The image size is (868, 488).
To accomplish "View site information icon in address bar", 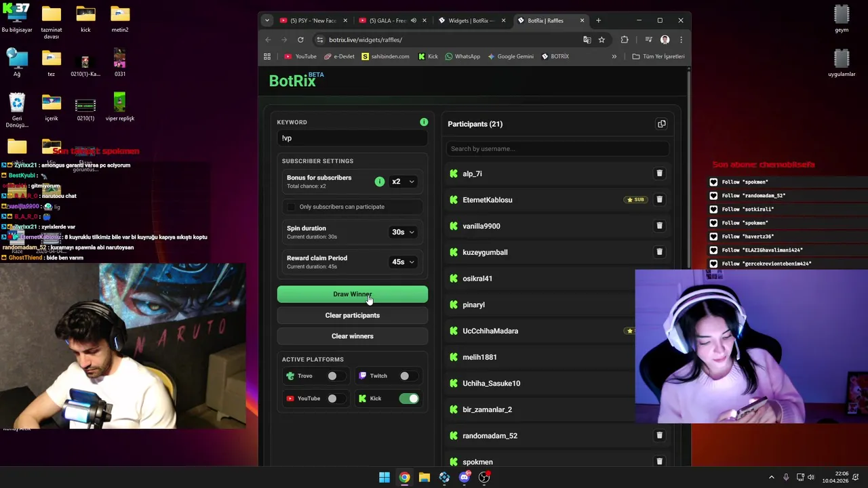I will pyautogui.click(x=320, y=39).
